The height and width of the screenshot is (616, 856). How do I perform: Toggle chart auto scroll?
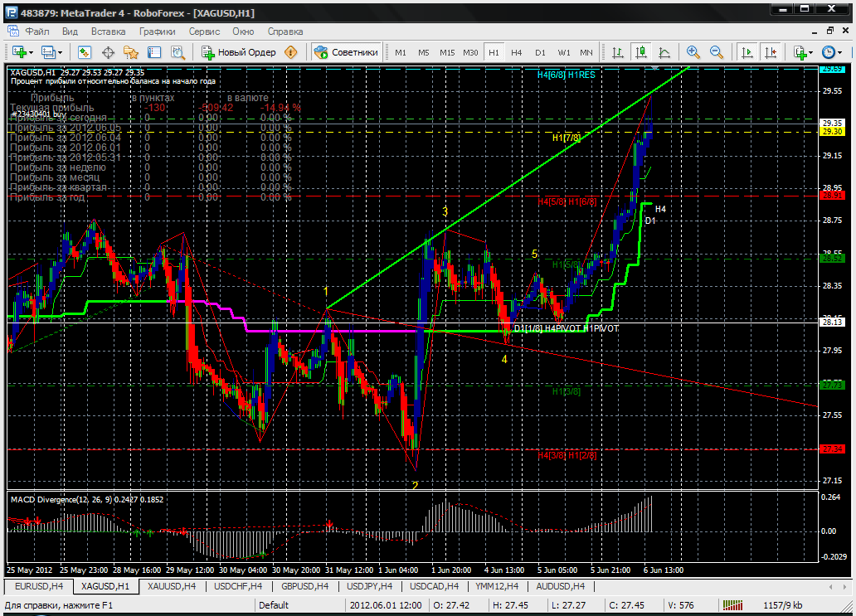coord(747,52)
